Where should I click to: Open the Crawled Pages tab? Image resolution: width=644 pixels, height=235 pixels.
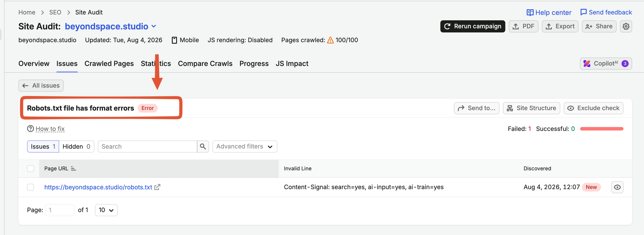click(x=109, y=64)
